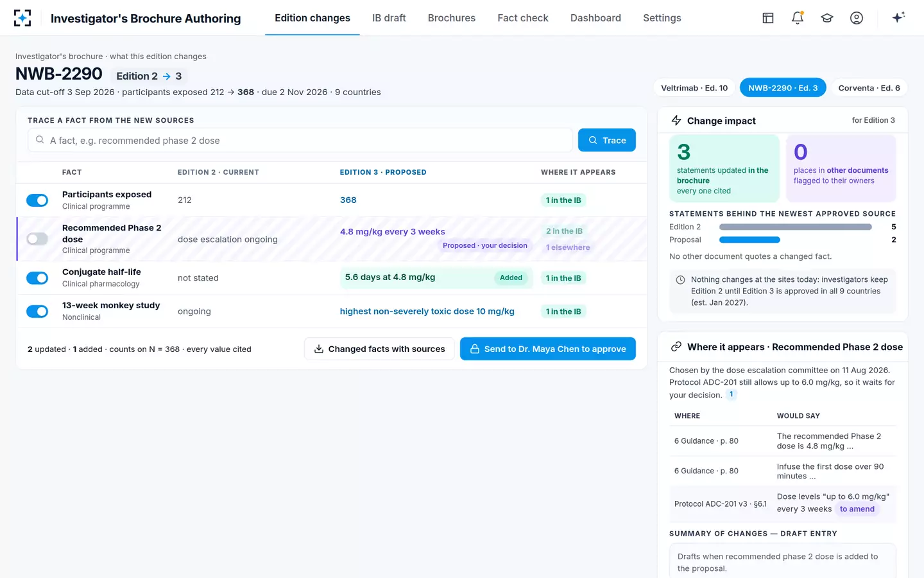This screenshot has width=924, height=578.
Task: Open the Settings tab
Action: click(x=662, y=18)
